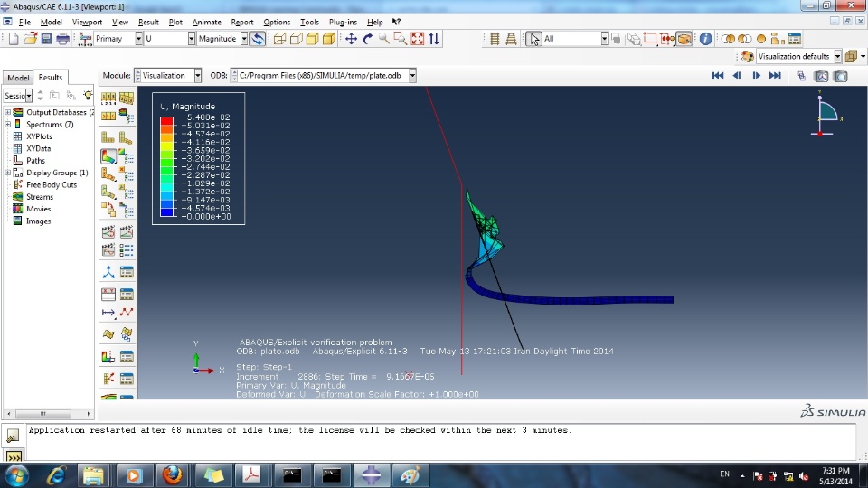868x488 pixels.
Task: Create a new model database
Action: tap(14, 39)
